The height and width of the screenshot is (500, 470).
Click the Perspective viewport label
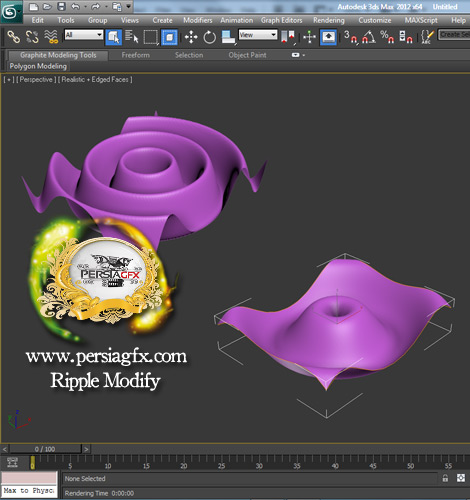click(x=36, y=80)
